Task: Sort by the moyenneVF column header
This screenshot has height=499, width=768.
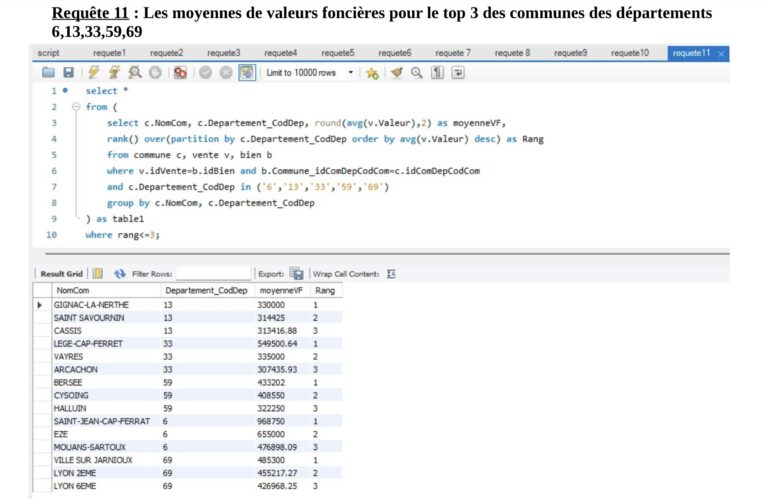Action: (282, 290)
